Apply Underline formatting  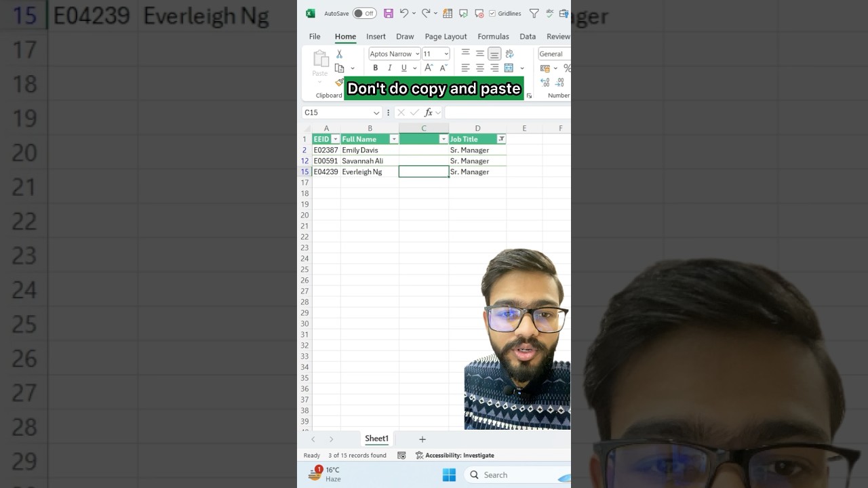point(403,68)
